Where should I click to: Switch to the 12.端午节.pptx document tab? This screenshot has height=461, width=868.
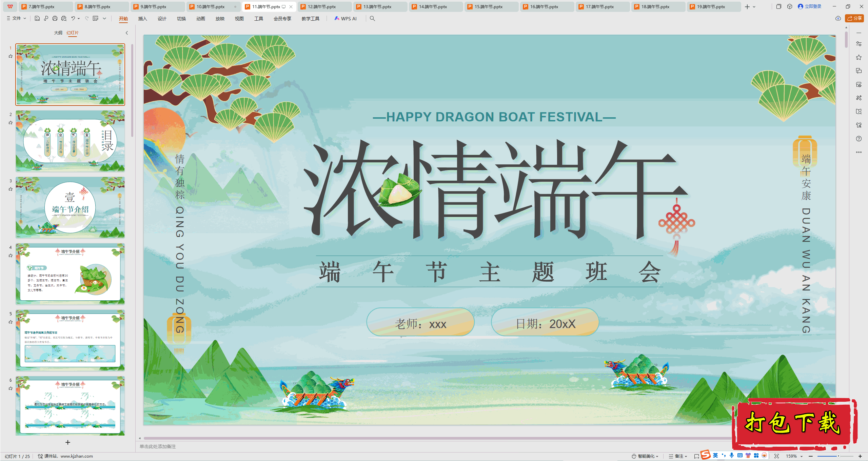pyautogui.click(x=324, y=7)
